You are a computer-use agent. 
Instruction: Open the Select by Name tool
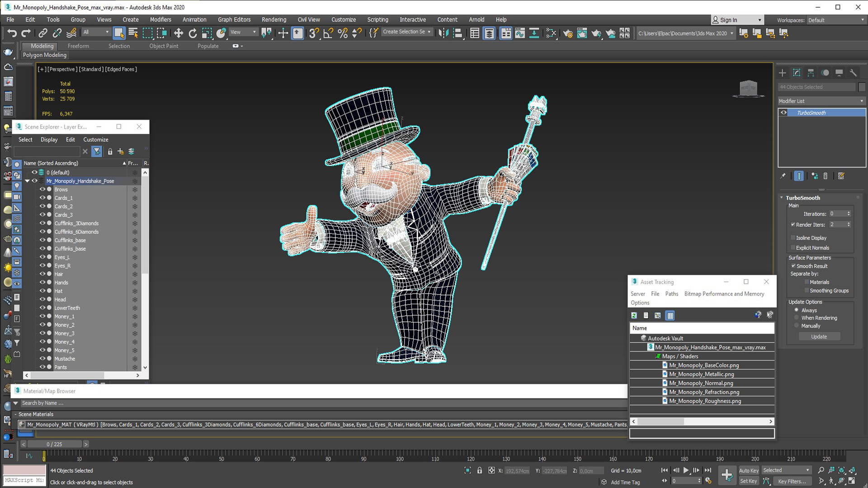[x=133, y=33]
